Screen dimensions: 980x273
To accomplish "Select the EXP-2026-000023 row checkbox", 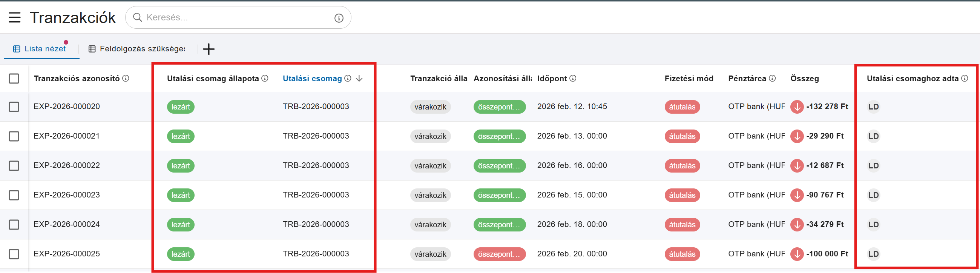I will 14,195.
